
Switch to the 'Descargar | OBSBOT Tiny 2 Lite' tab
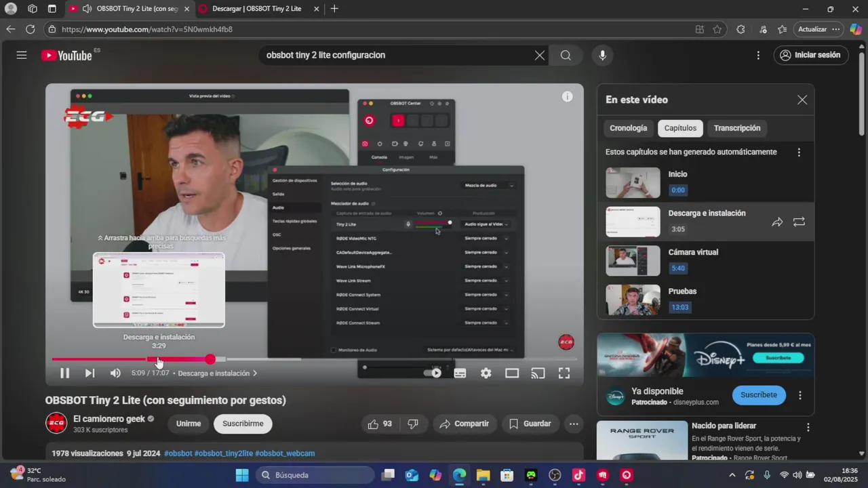[256, 9]
